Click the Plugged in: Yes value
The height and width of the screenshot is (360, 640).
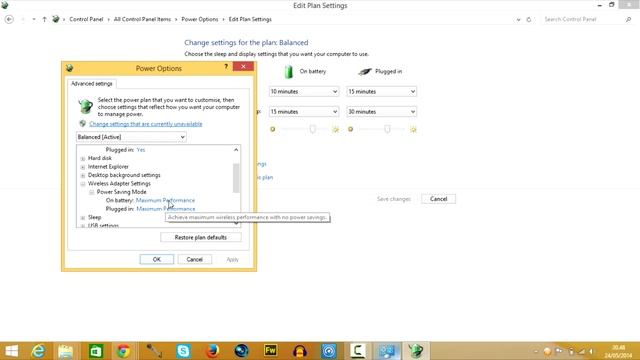click(141, 150)
